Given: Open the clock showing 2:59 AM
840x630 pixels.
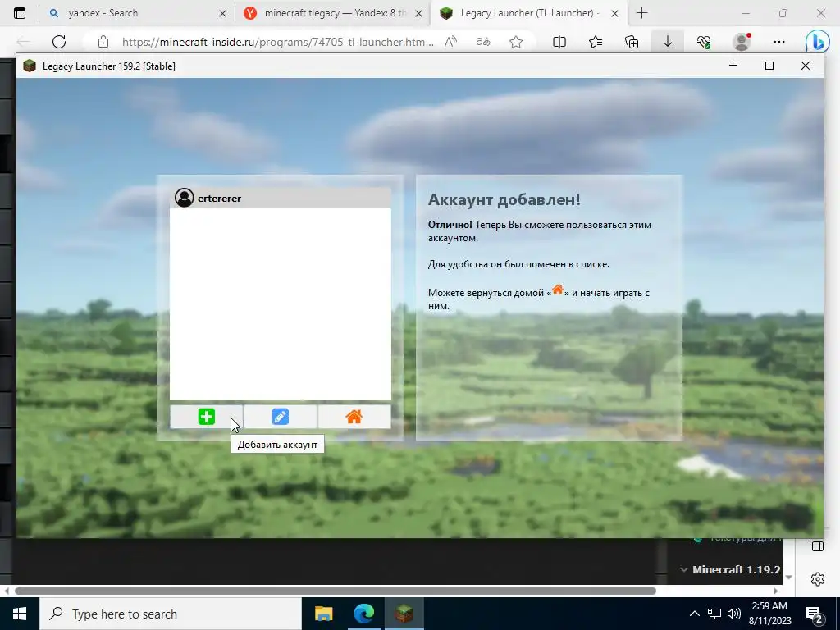Looking at the screenshot, I should (x=769, y=614).
